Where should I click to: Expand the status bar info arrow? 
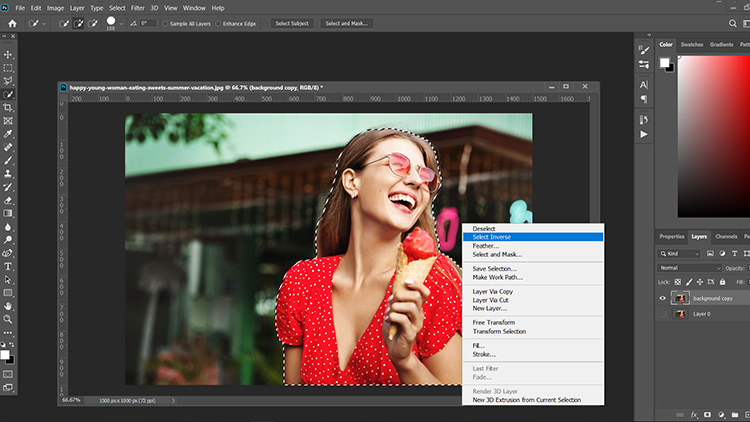173,400
